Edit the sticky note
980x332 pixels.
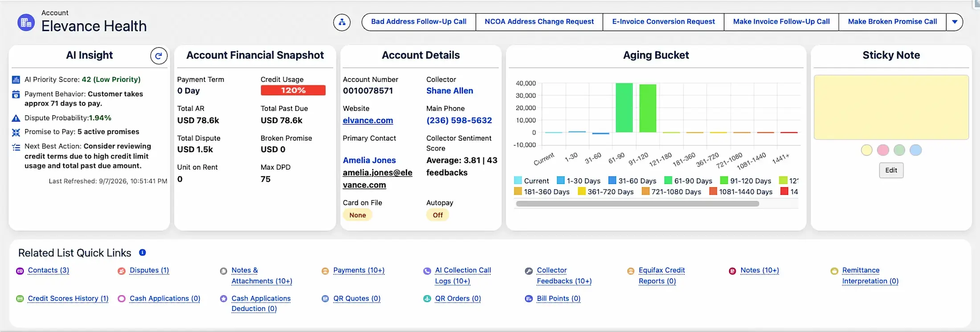coord(891,170)
